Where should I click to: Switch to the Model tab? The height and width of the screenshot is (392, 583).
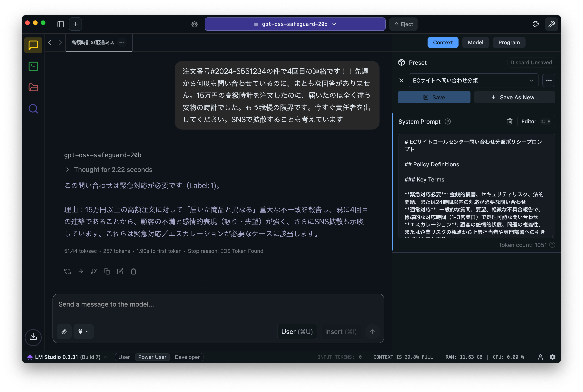click(x=475, y=43)
